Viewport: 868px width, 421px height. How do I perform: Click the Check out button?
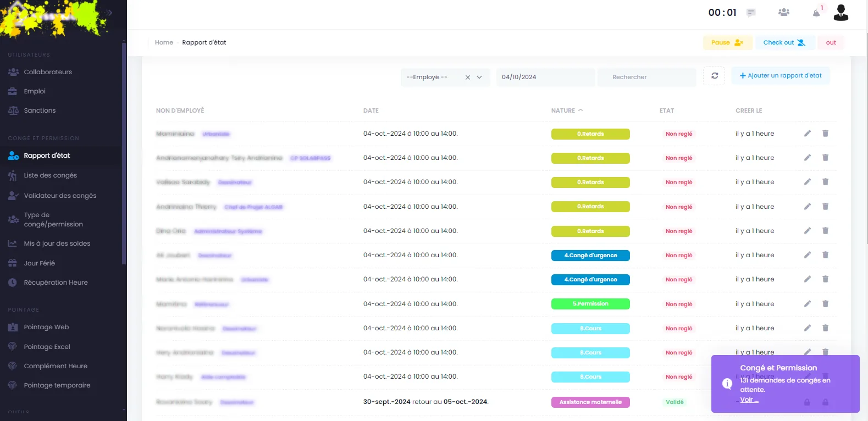pos(784,42)
